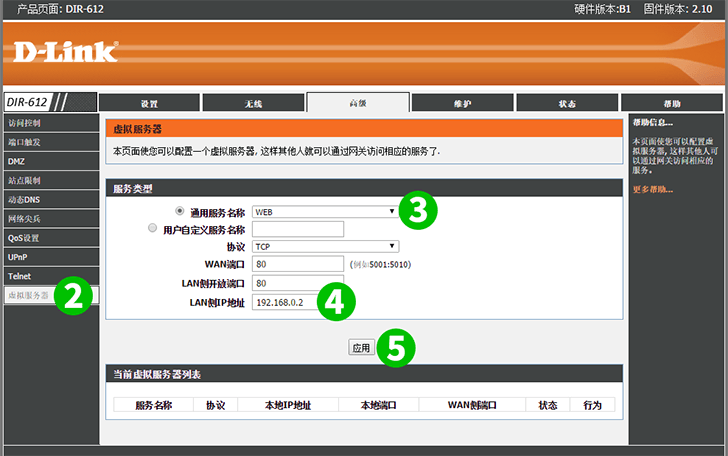Open the 设置 tab

coord(149,103)
